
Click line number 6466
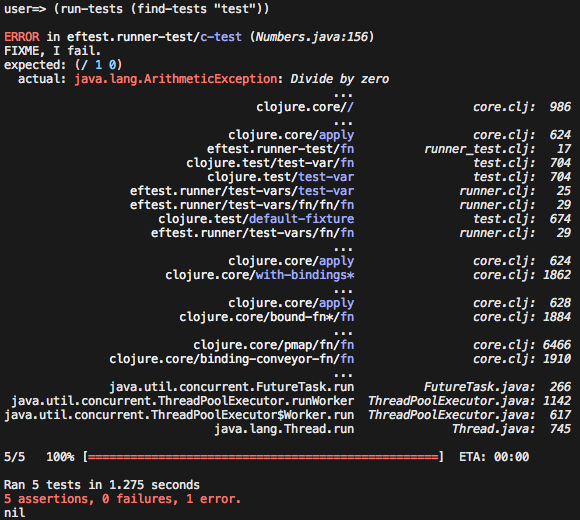pos(557,345)
